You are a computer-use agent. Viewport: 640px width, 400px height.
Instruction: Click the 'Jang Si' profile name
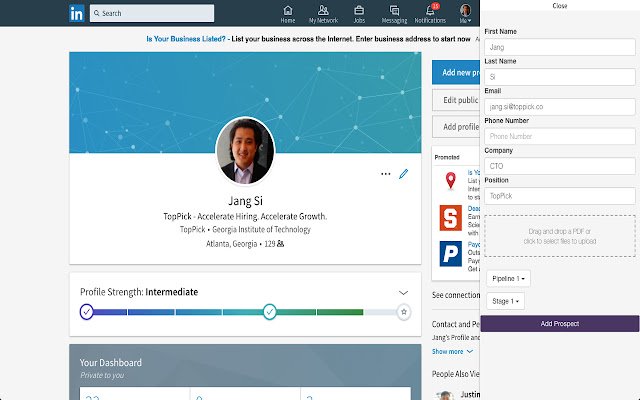click(x=245, y=201)
